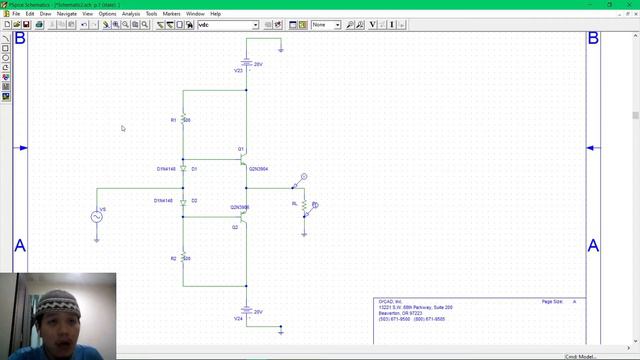This screenshot has height=360, width=640.
Task: Select the Draw Text Box tool
Action: click(6, 87)
